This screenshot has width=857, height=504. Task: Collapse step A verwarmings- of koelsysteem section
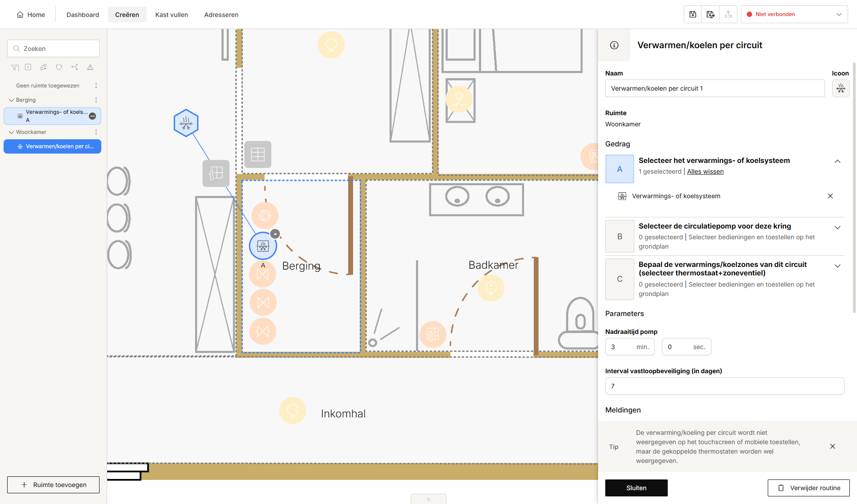[837, 161]
